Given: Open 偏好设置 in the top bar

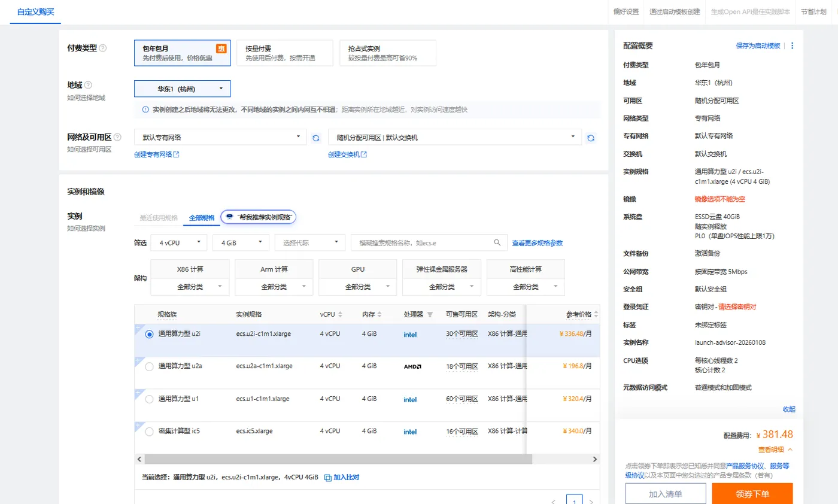Looking at the screenshot, I should pos(626,12).
